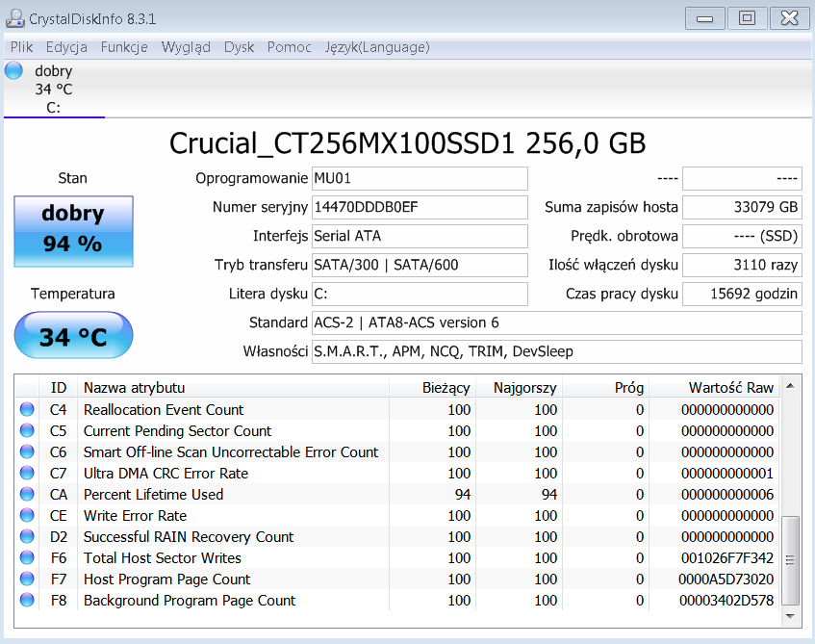The width and height of the screenshot is (815, 644).
Task: Select the Write Error Rate row name
Action: [x=135, y=516]
